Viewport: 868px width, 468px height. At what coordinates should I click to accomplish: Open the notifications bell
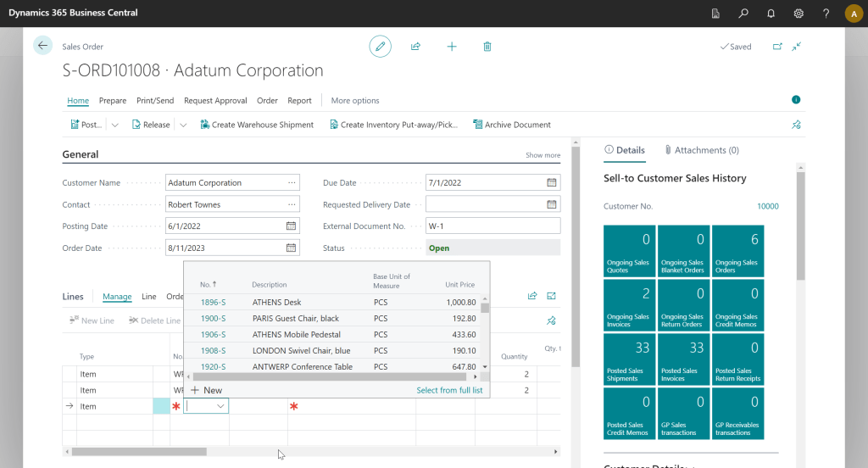coord(771,13)
